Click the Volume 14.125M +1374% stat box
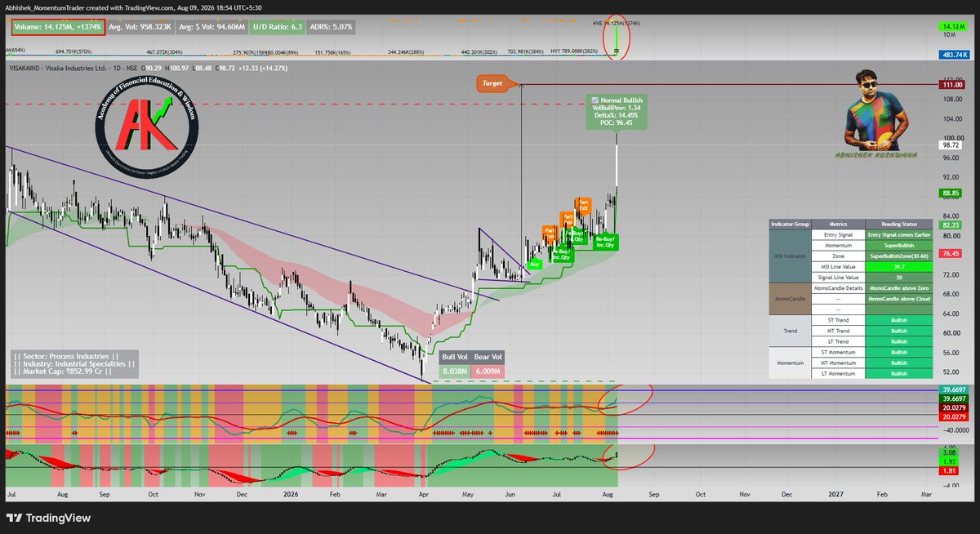This screenshot has height=534, width=980. pos(57,26)
